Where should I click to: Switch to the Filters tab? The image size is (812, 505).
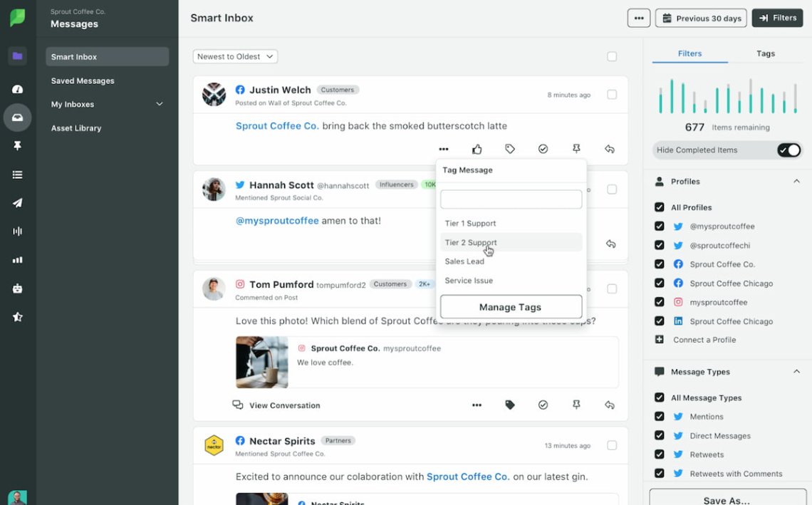point(689,53)
